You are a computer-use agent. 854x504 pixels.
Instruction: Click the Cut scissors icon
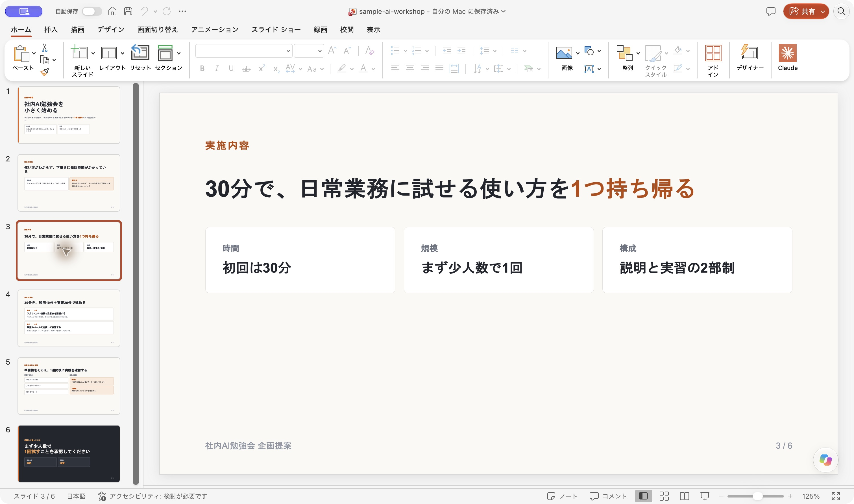[45, 47]
